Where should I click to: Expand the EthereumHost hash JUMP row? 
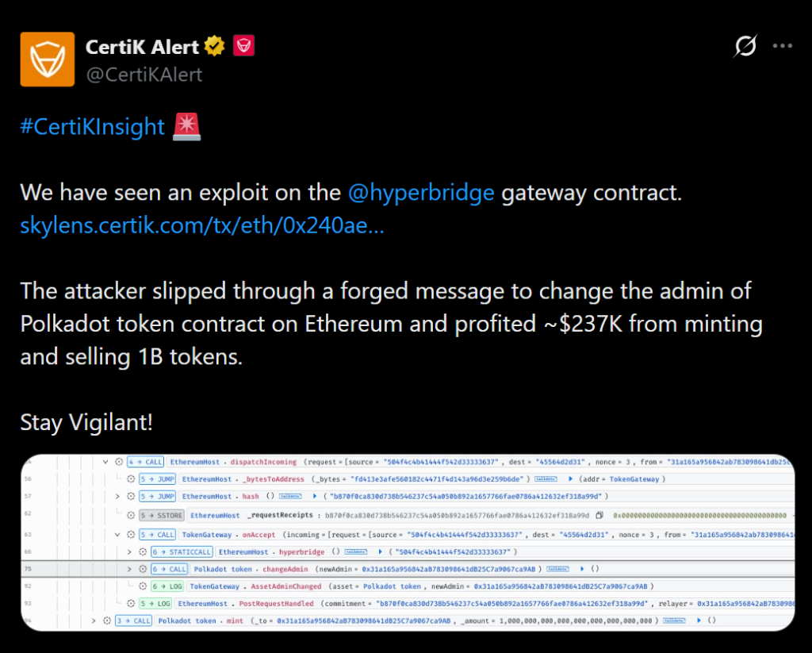[x=118, y=497]
